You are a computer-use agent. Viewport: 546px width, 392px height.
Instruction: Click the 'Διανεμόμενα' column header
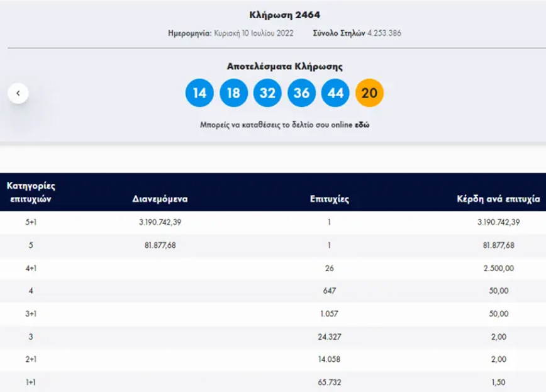[160, 199]
